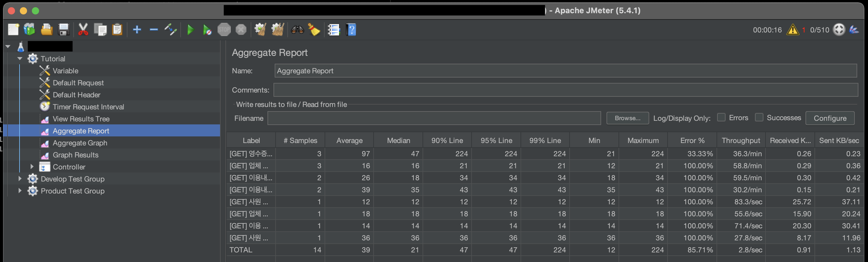Select Default Request in the tree
Viewport: 868px width, 262px height.
(x=78, y=83)
